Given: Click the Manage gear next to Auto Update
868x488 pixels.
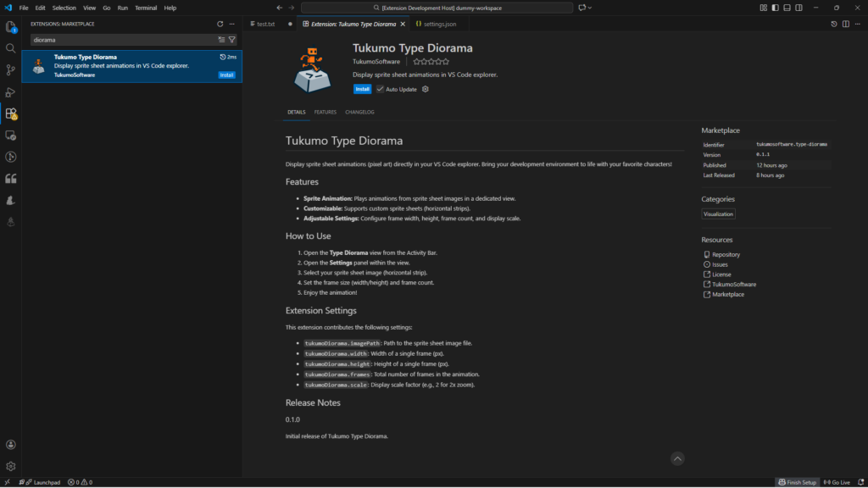Looking at the screenshot, I should pos(426,89).
